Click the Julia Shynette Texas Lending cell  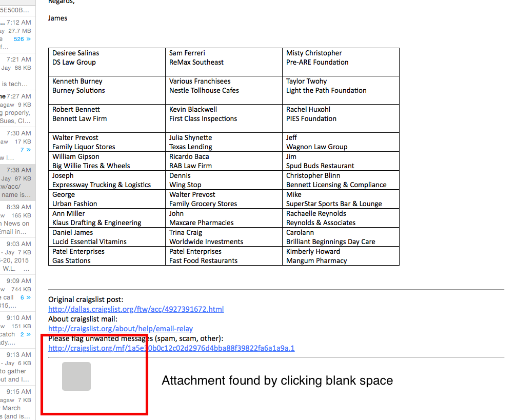click(x=224, y=142)
